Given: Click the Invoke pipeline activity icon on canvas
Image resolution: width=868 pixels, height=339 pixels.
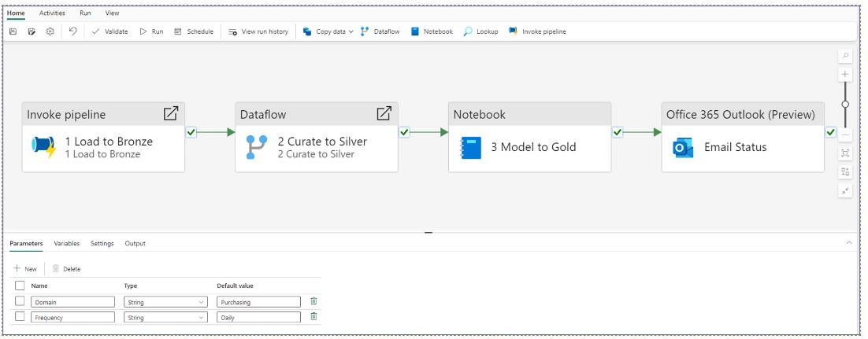Looking at the screenshot, I should [x=44, y=147].
